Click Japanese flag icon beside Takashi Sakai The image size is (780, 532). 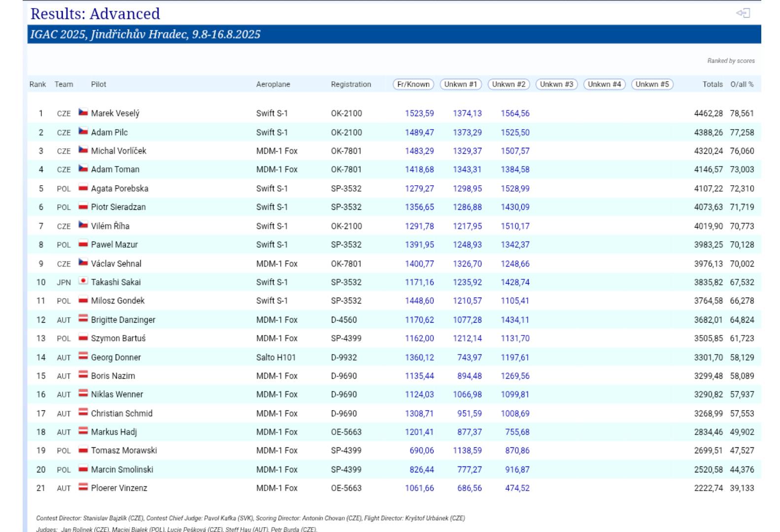pyautogui.click(x=83, y=282)
